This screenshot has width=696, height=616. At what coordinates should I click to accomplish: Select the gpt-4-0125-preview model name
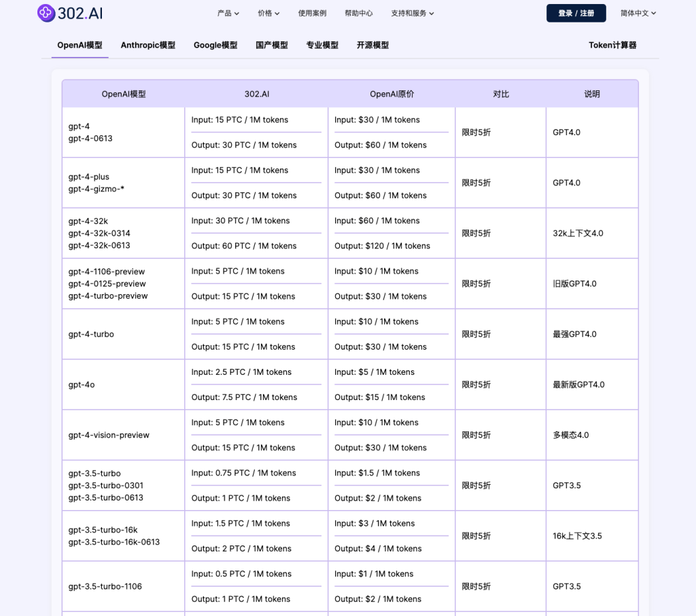(x=107, y=284)
